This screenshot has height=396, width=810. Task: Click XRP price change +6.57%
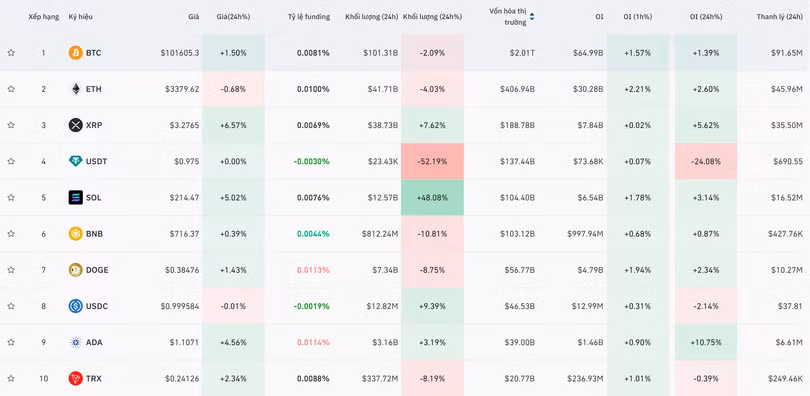(x=233, y=125)
